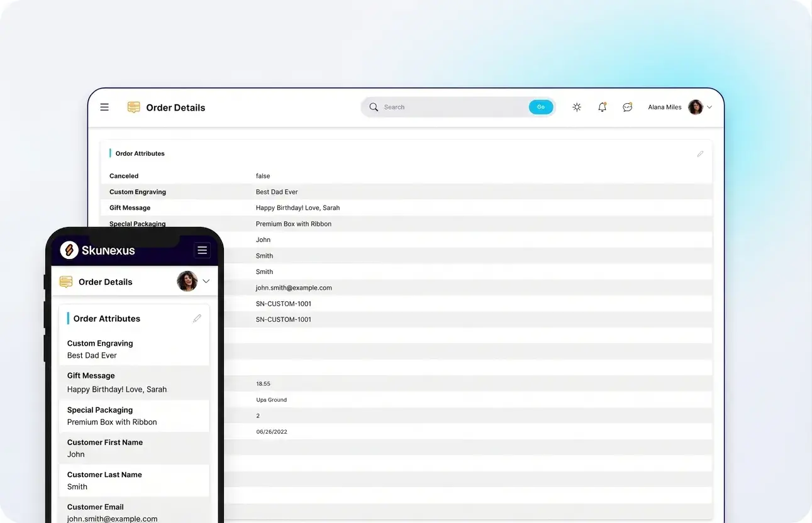The image size is (812, 523).
Task: Click the SkuNexus logo on mobile
Action: 97,250
